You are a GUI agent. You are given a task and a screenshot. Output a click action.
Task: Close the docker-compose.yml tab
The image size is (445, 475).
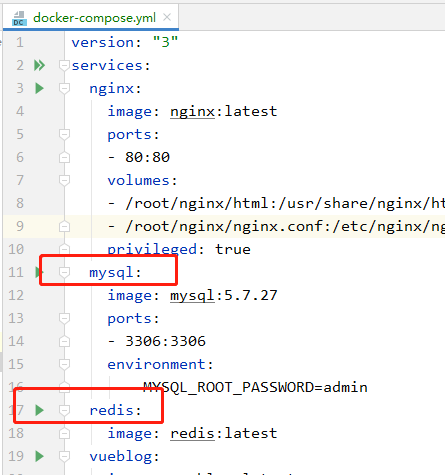(167, 17)
